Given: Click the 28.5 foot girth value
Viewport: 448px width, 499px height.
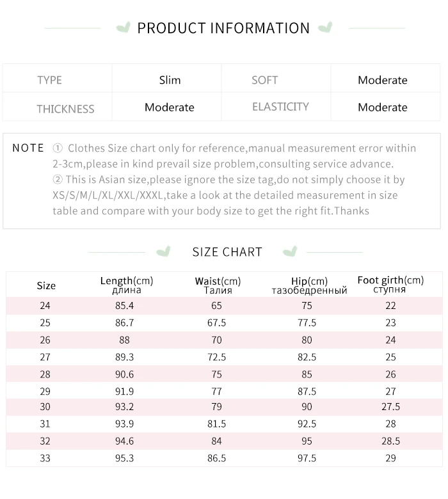Looking at the screenshot, I should [390, 441].
